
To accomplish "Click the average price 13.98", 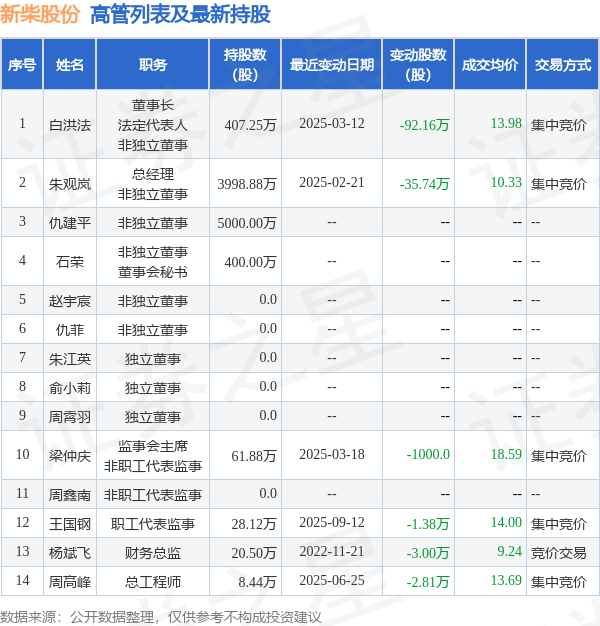I will [x=506, y=123].
